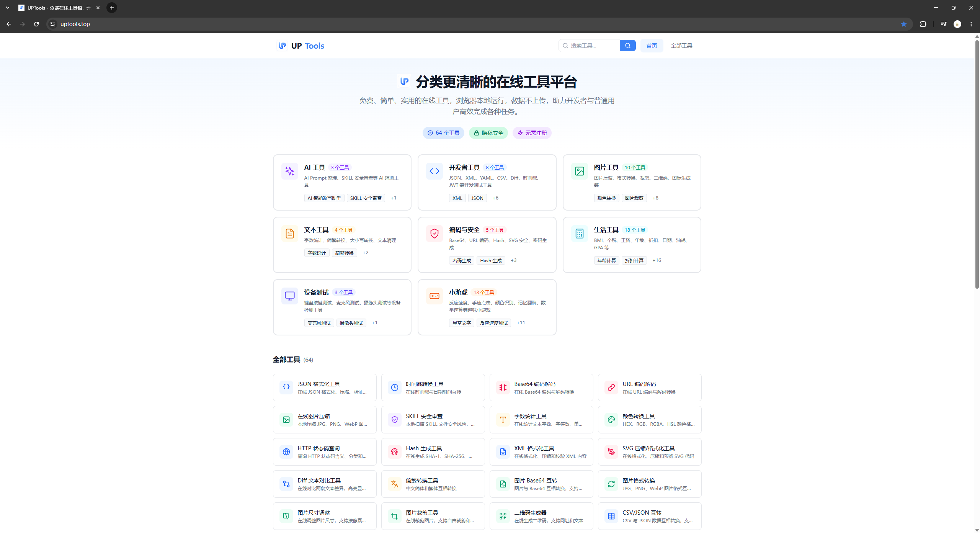The image size is (980, 533).
Task: Click the 搜索工具 search input field
Action: (x=589, y=46)
